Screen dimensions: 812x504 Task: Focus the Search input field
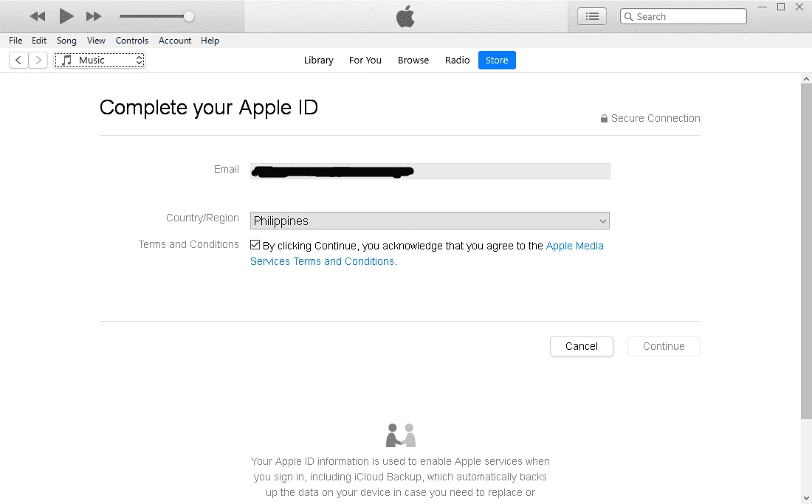(683, 16)
